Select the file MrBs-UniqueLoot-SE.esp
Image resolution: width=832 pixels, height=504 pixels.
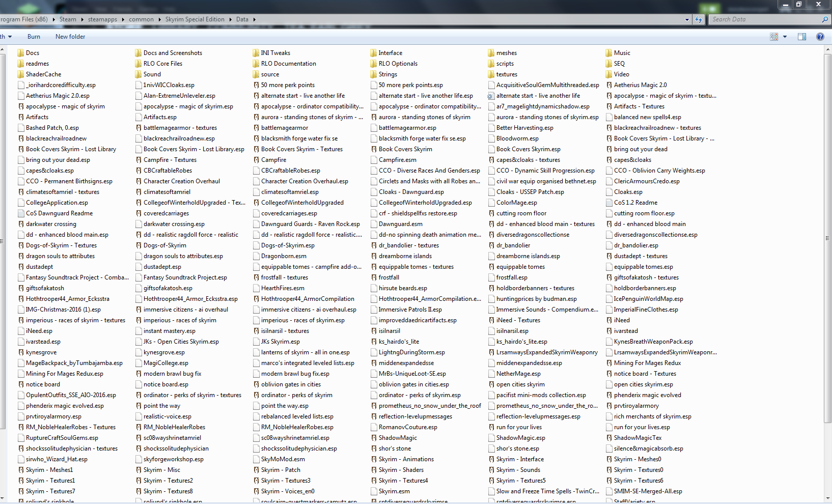(x=412, y=374)
